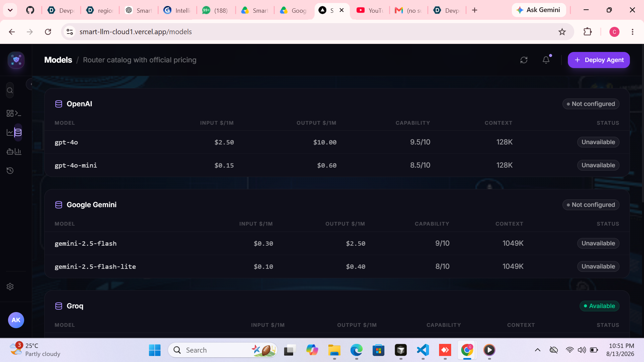The width and height of the screenshot is (644, 362).
Task: Reload the current page
Action: click(48, 32)
